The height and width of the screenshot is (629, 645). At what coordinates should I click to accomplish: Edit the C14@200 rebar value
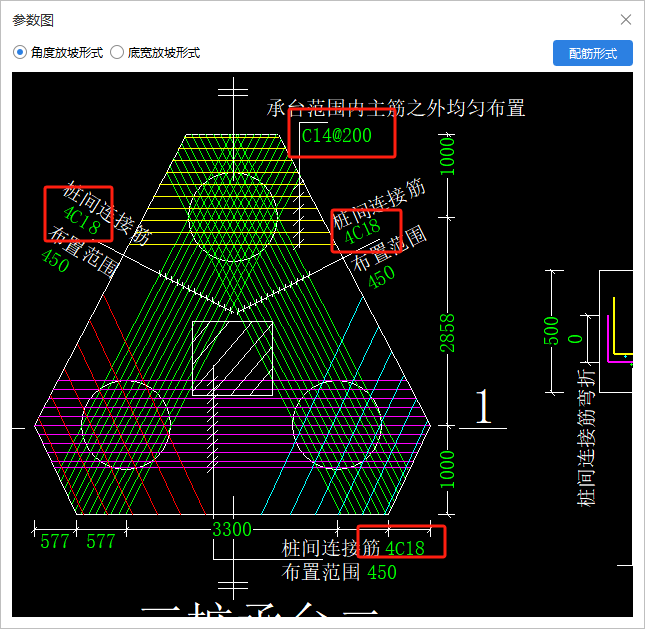pyautogui.click(x=336, y=136)
